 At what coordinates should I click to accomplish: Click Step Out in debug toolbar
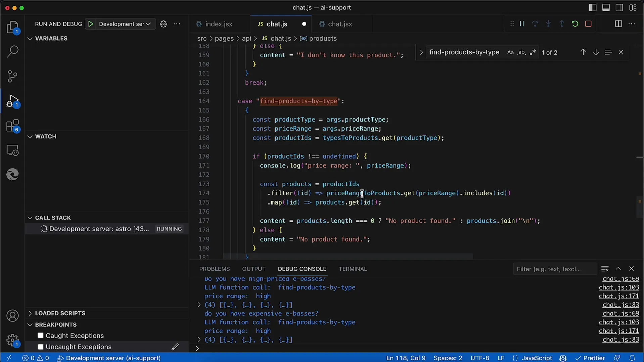coord(562,24)
